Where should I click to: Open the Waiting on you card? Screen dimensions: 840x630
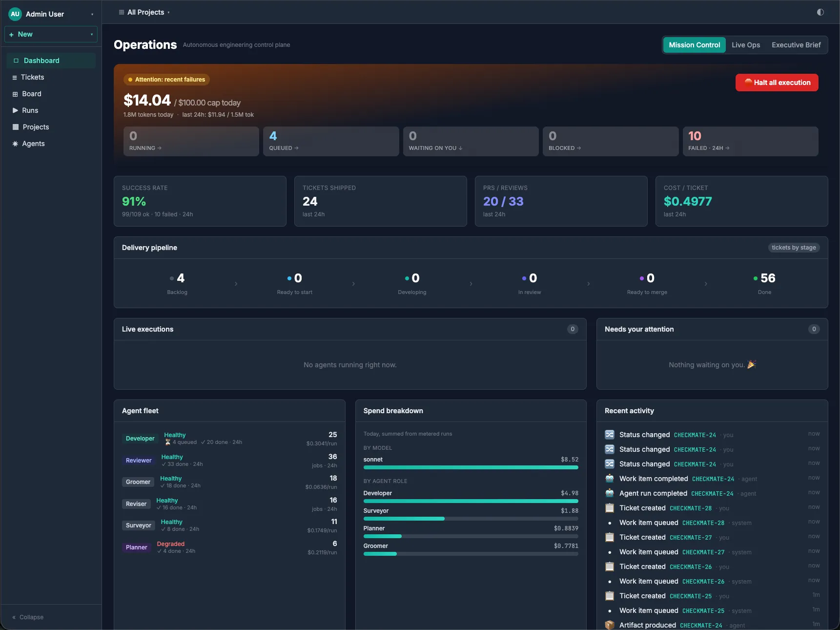tap(471, 142)
